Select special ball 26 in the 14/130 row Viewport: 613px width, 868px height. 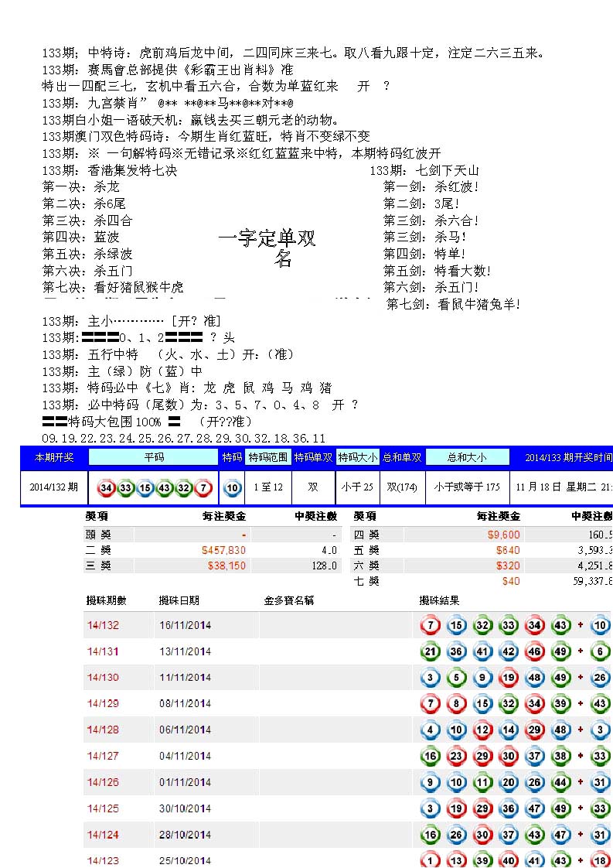coord(601,677)
